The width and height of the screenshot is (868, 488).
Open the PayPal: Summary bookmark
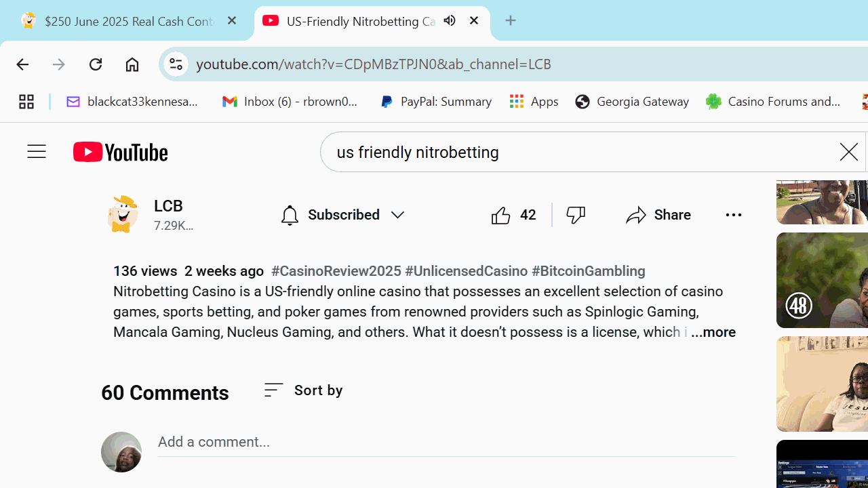pos(436,102)
